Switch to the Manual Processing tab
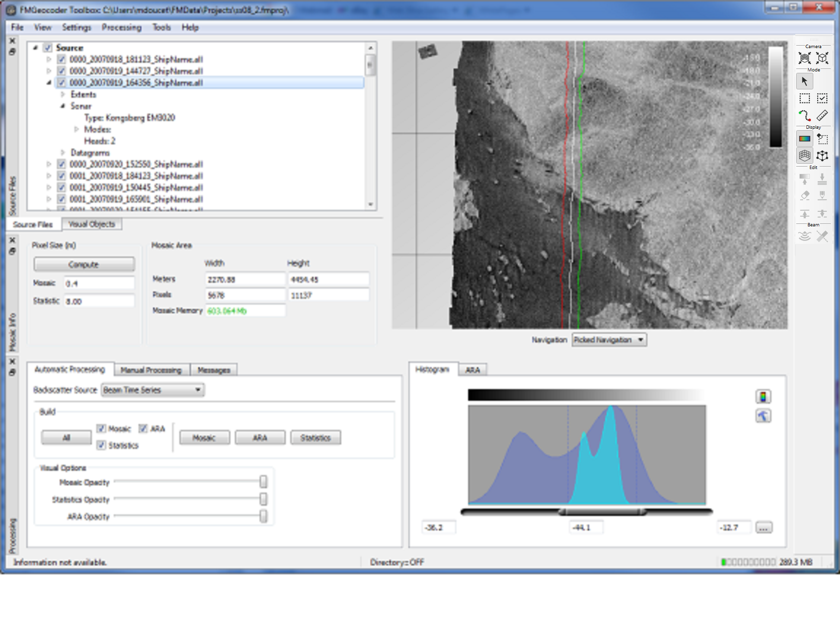Image resolution: width=840 pixels, height=631 pixels. click(151, 370)
